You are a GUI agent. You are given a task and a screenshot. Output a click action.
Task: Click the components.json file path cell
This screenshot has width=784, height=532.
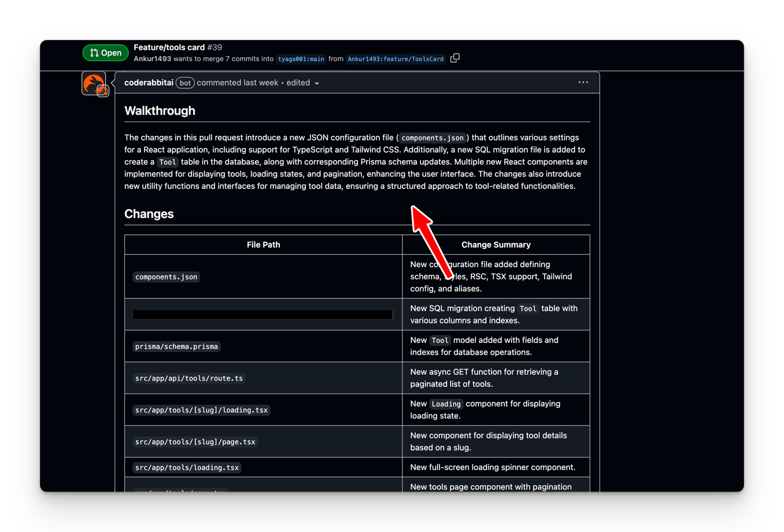[x=167, y=277]
